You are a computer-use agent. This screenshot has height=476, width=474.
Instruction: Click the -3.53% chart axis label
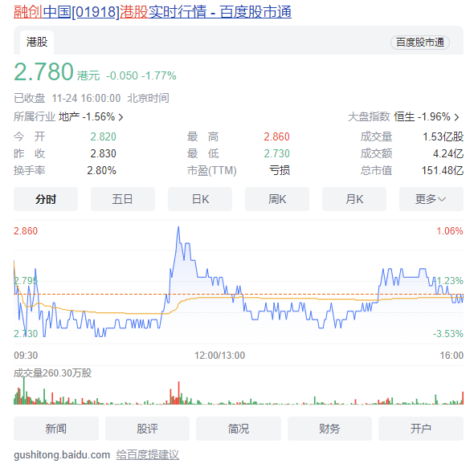tap(448, 334)
